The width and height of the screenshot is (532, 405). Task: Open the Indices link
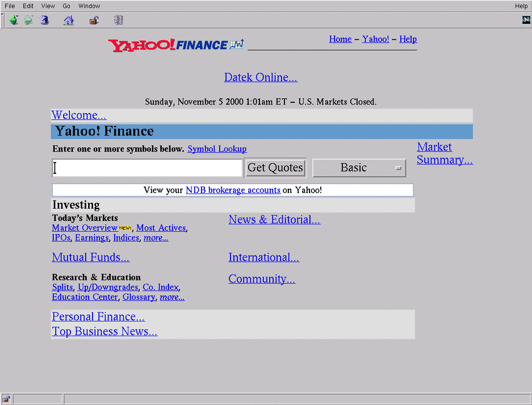[x=126, y=237]
